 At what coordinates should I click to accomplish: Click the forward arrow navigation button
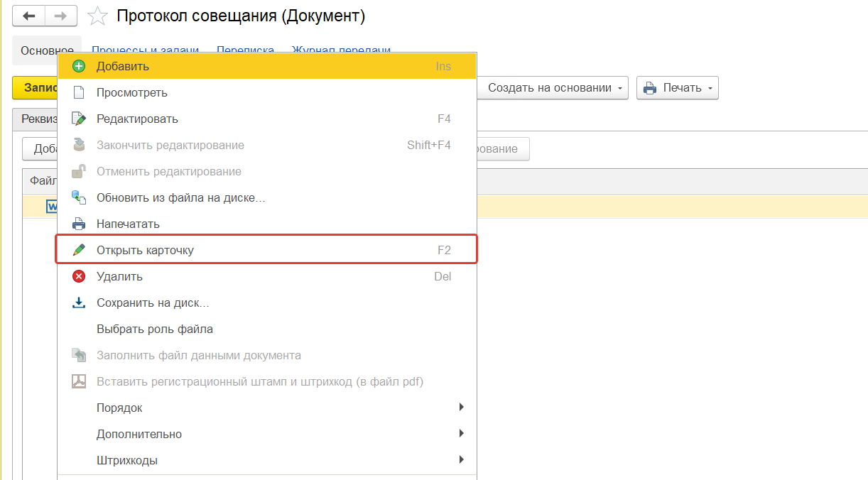[x=61, y=16]
